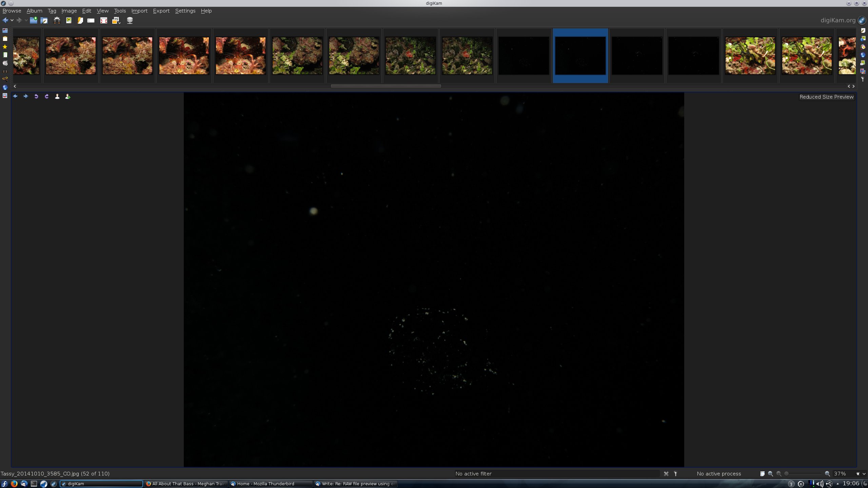Expand the back navigation history dropdown

(x=12, y=20)
